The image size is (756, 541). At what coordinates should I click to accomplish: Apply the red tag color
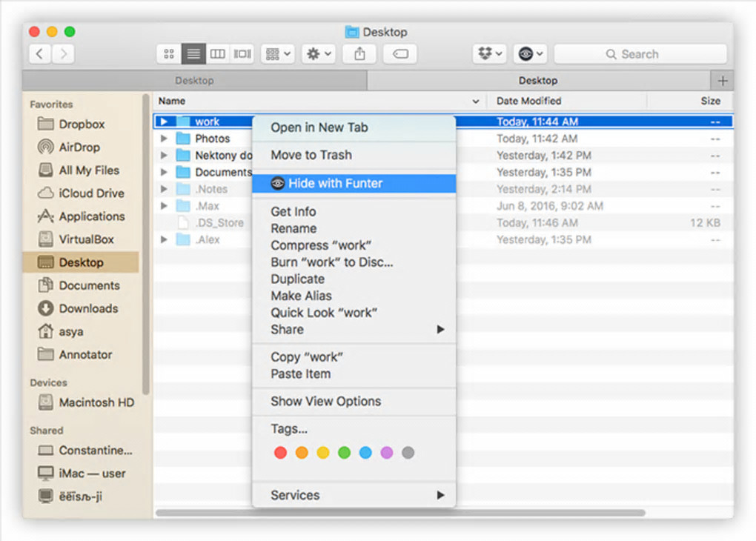pyautogui.click(x=280, y=453)
